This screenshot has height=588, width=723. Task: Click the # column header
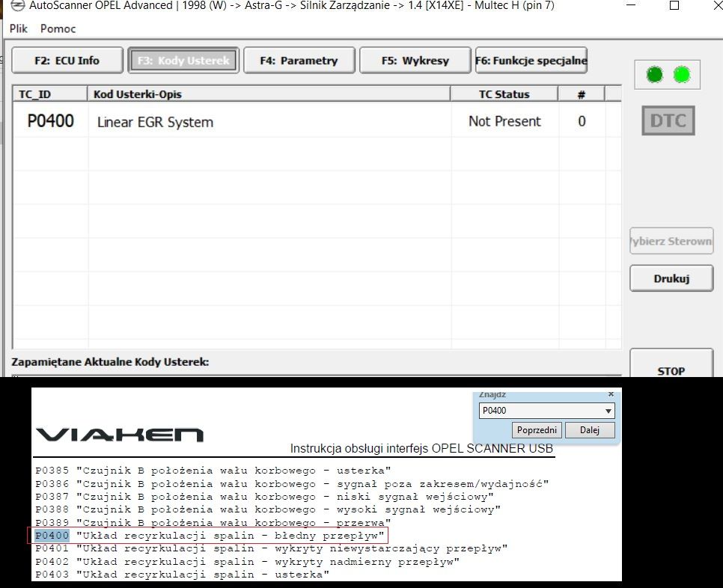(582, 94)
